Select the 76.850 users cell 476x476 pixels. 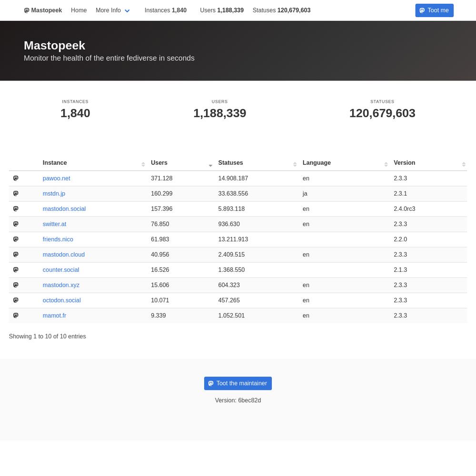point(181,224)
